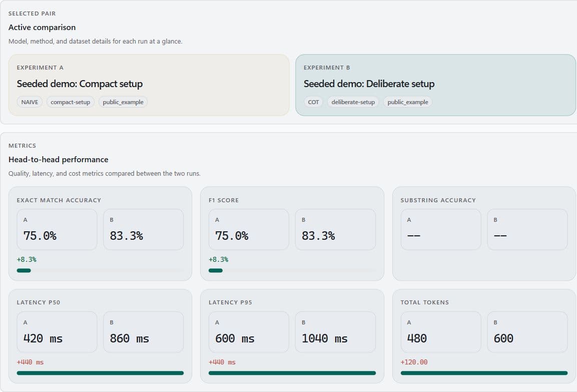
Task: Click the Latency P95 +440 ms delta
Action: (222, 362)
